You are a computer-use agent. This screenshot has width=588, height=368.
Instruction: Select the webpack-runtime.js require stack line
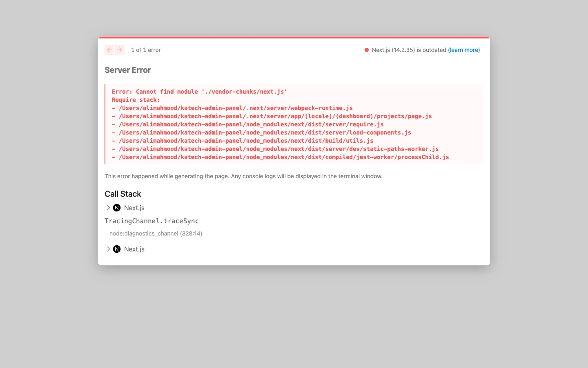point(232,108)
